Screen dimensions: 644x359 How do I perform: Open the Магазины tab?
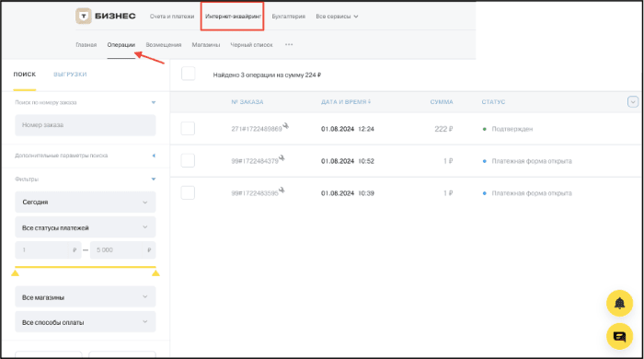click(x=206, y=45)
